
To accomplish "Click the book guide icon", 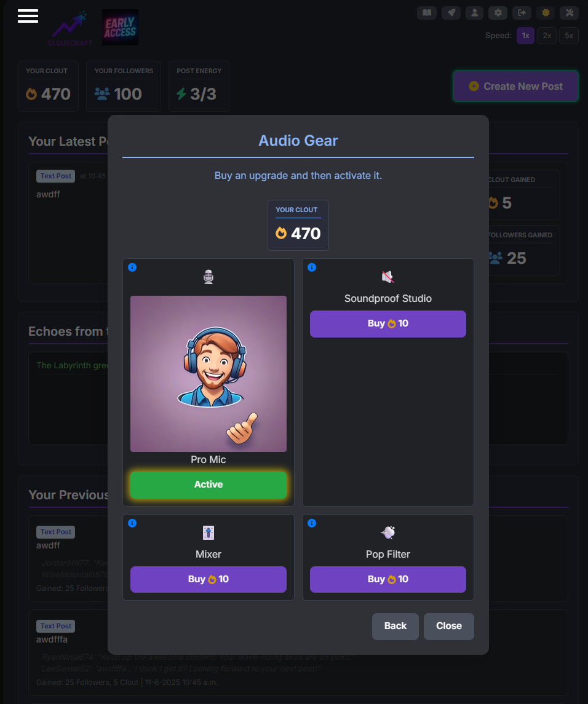I will click(427, 12).
